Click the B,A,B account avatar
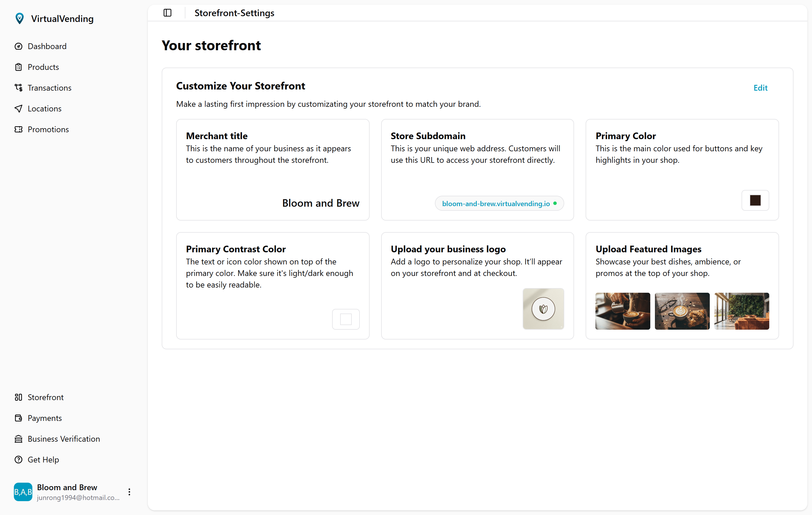Screen dimensions: 812x515 click(23, 492)
